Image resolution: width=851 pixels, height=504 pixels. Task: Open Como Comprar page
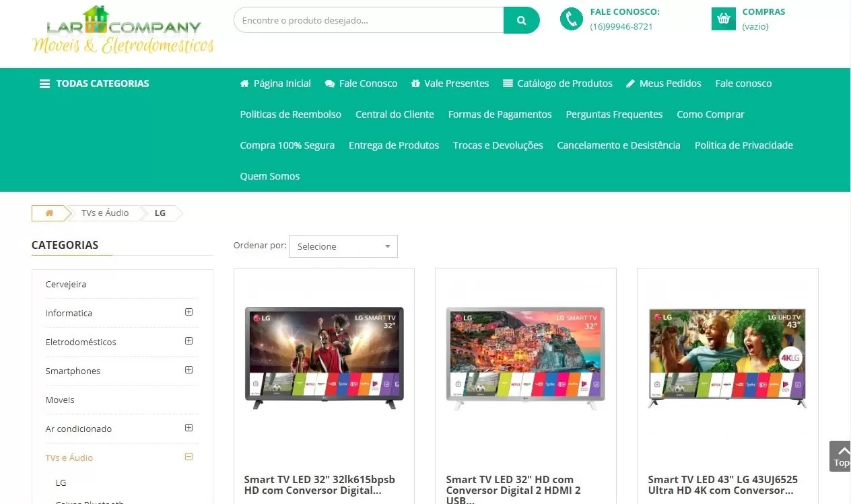[710, 114]
